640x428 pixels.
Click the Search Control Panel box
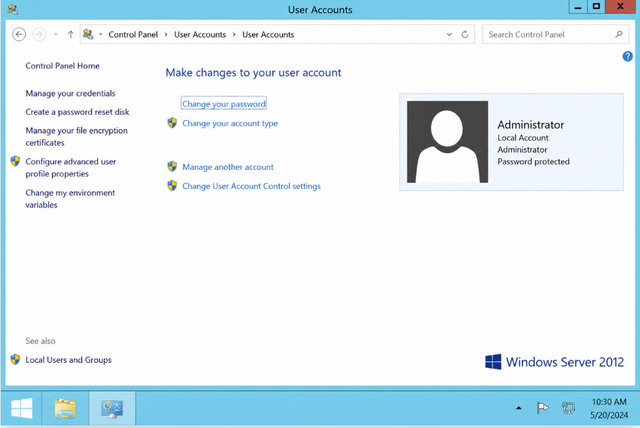click(x=556, y=34)
